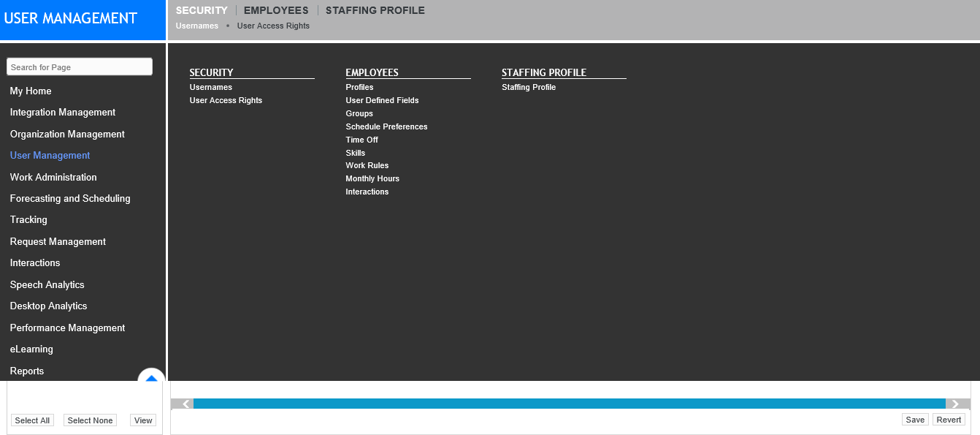The height and width of the screenshot is (435, 980).
Task: Open Monthly Hours under EMPLOYEES
Action: 372,178
